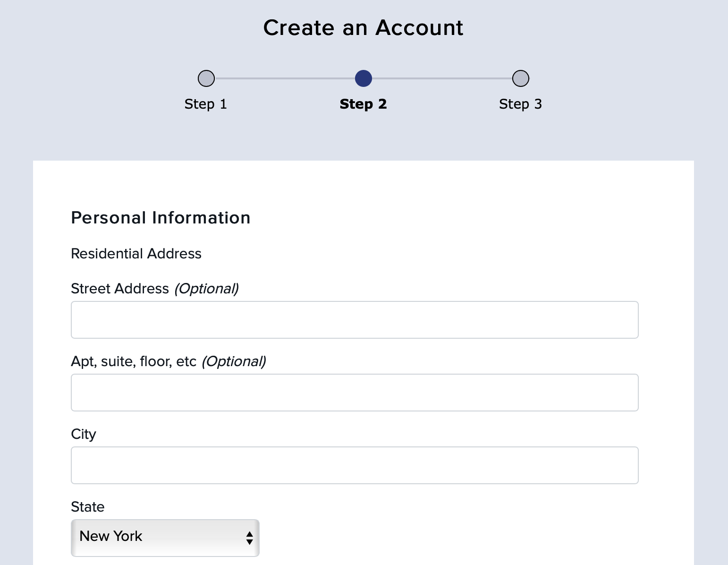Click the Street Address label
The width and height of the screenshot is (728, 565).
(119, 289)
